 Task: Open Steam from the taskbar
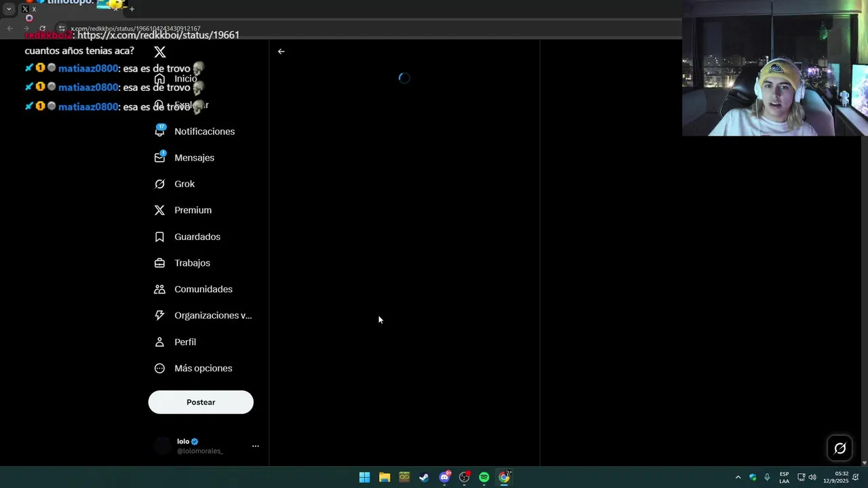point(424,477)
